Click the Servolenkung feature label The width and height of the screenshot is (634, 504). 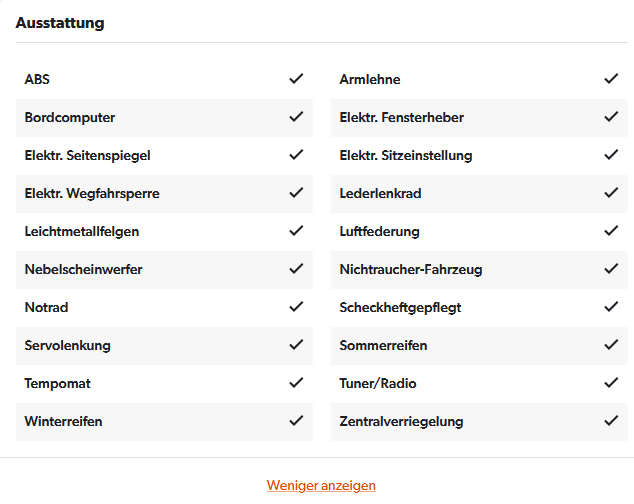tap(68, 345)
